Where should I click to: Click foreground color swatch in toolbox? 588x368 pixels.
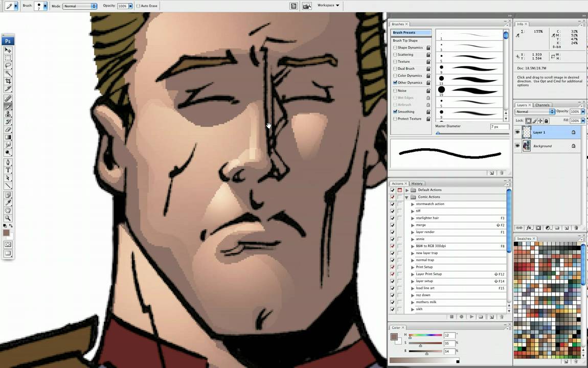coord(6,233)
